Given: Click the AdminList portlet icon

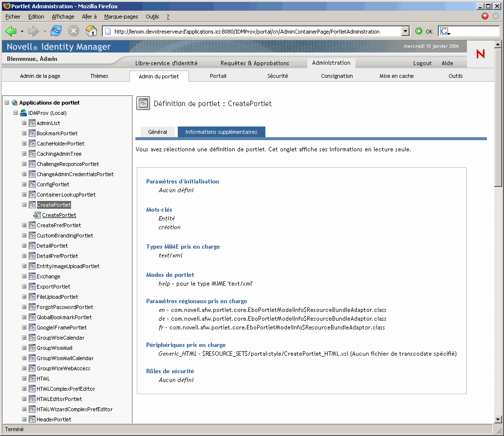Looking at the screenshot, I should pyautogui.click(x=32, y=123).
